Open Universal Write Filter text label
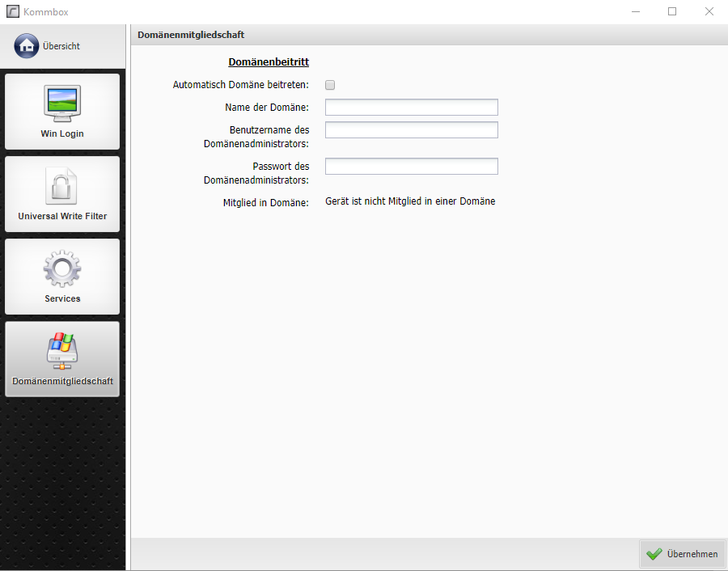 [62, 217]
